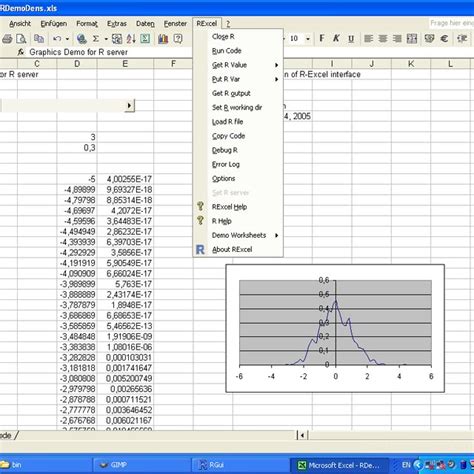Click the AutoSum sigma icon
474x474 pixels.
tap(96, 39)
